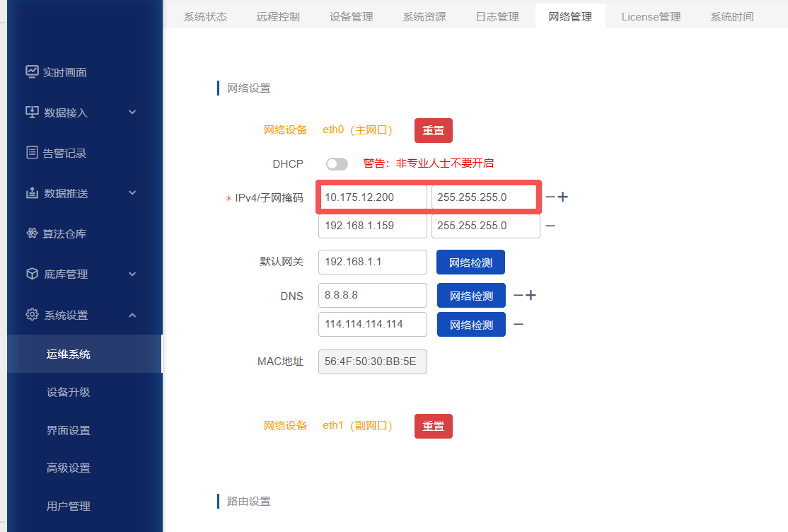This screenshot has width=788, height=532.
Task: Click plus icon to add IPv4 address
Action: [x=563, y=197]
